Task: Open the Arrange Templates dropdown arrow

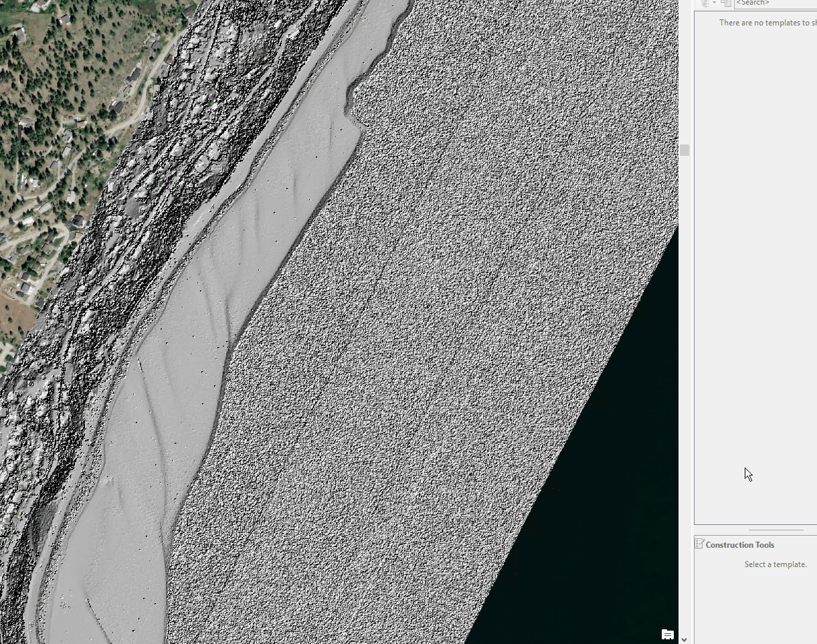Action: pos(714,3)
